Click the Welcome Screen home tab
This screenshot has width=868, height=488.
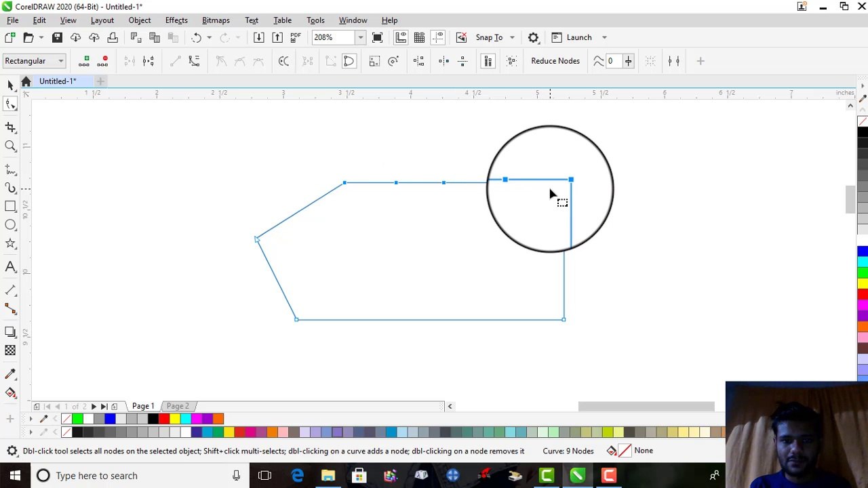[x=26, y=81]
